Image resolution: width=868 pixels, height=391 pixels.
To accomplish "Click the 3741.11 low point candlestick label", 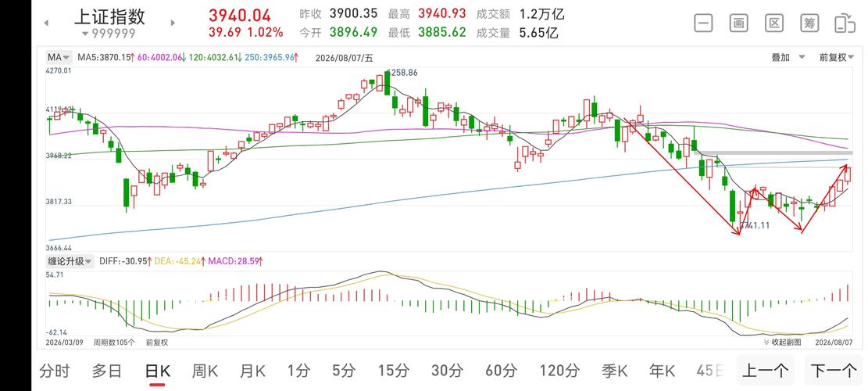I will coord(755,225).
